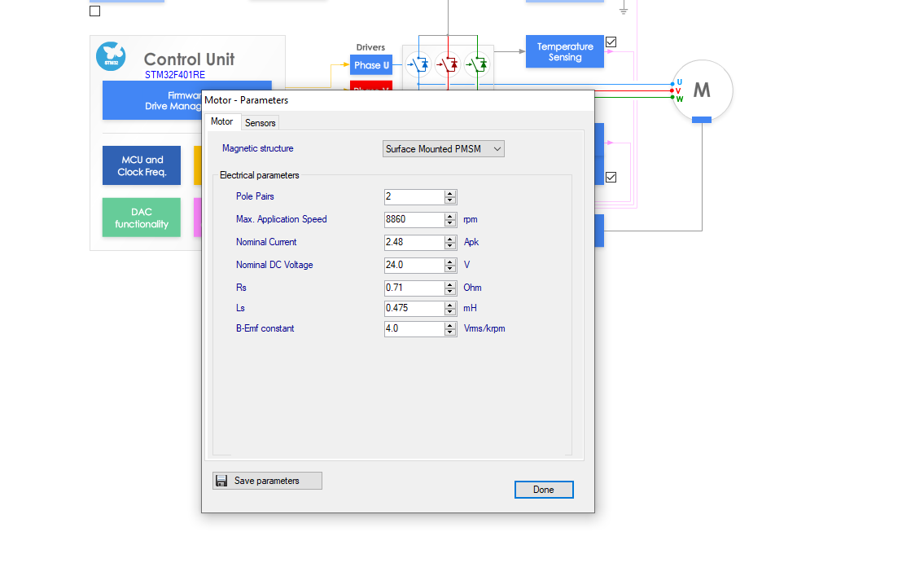Select the blue phase U transistor icon

click(x=420, y=63)
